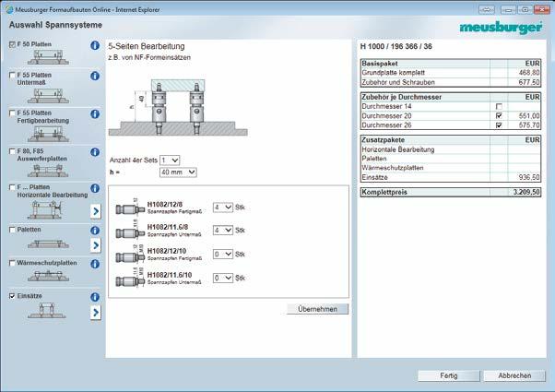Click Paletten row in Zusatzpakete table
The height and width of the screenshot is (392, 555).
451,159
